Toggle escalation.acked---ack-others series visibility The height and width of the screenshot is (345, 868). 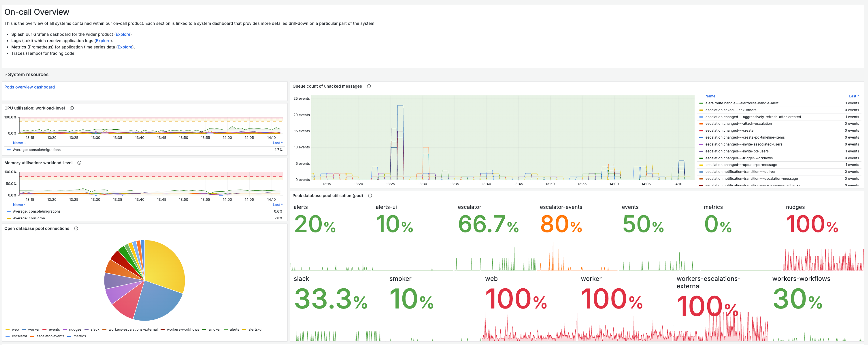(731, 110)
